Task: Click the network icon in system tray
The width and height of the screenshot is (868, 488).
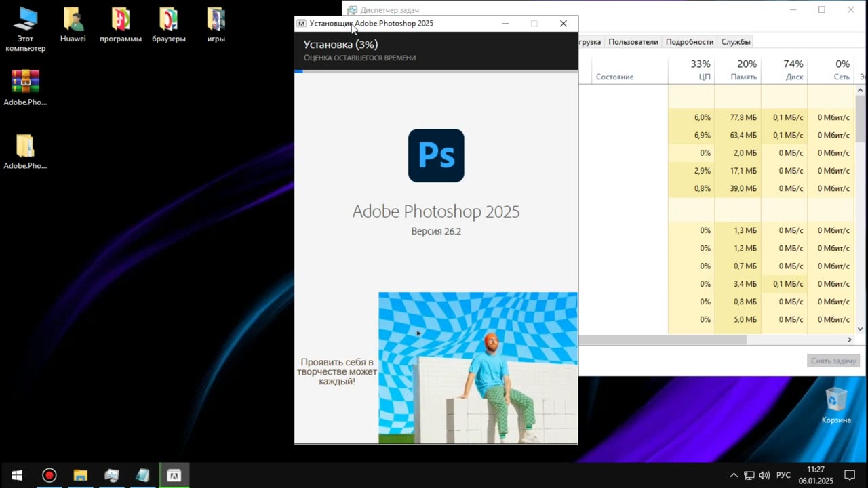Action: click(749, 475)
